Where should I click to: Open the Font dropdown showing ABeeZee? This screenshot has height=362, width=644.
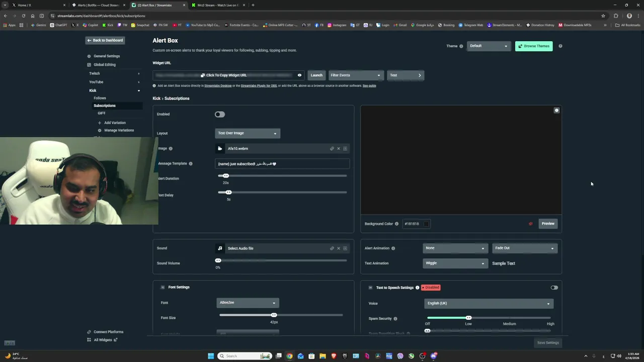(x=248, y=303)
